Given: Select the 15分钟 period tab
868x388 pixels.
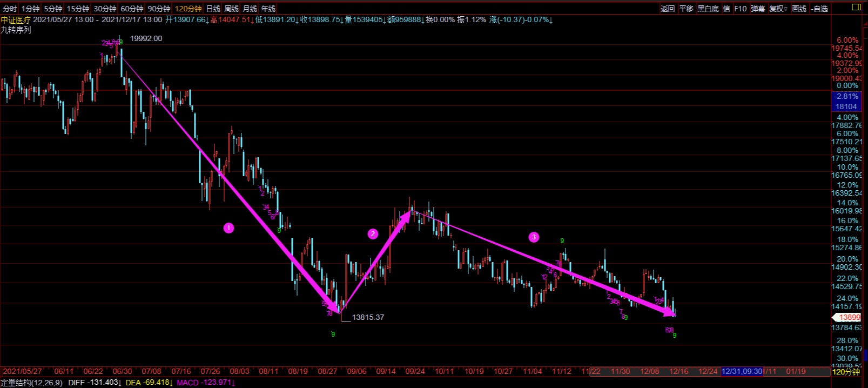Looking at the screenshot, I should 78,9.
